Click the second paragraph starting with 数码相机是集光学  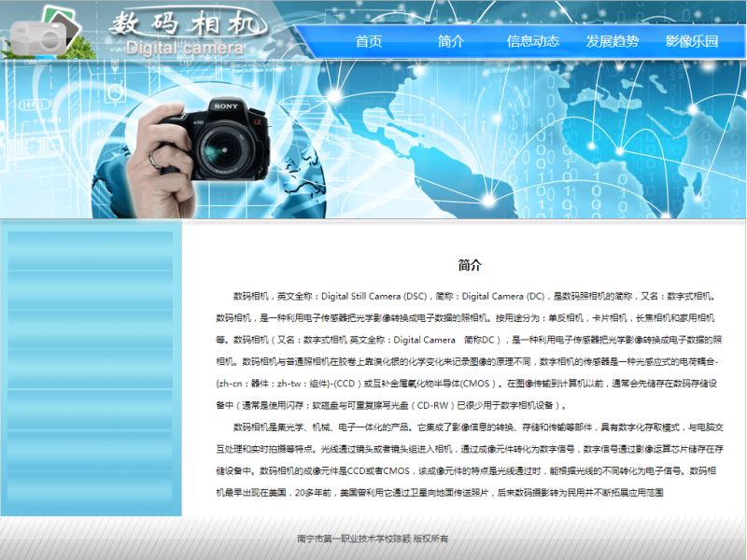pos(467,459)
